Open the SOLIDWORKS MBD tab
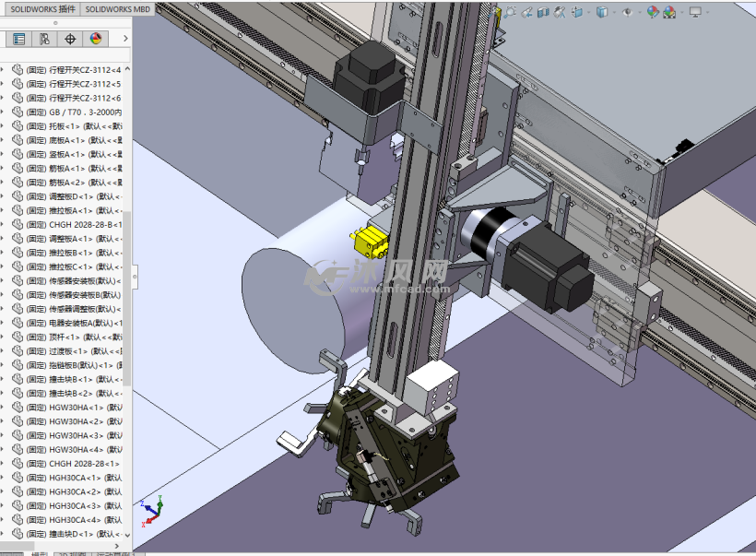756x556 pixels. pos(117,8)
